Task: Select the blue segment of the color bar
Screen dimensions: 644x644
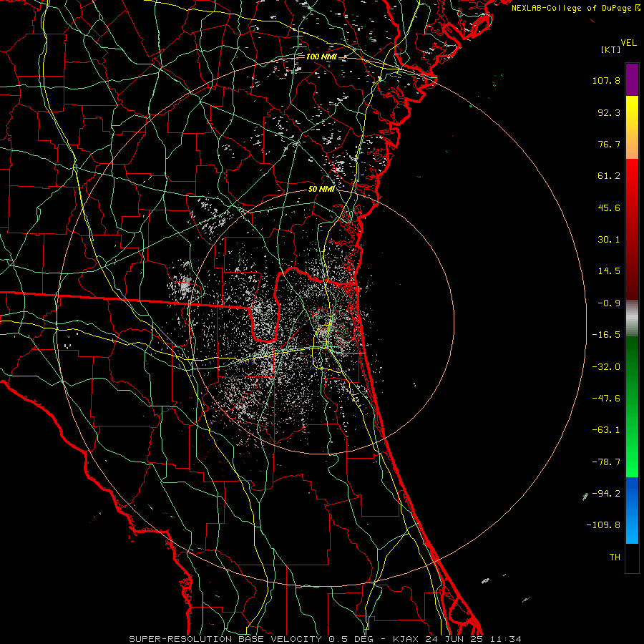Action: coord(632,510)
